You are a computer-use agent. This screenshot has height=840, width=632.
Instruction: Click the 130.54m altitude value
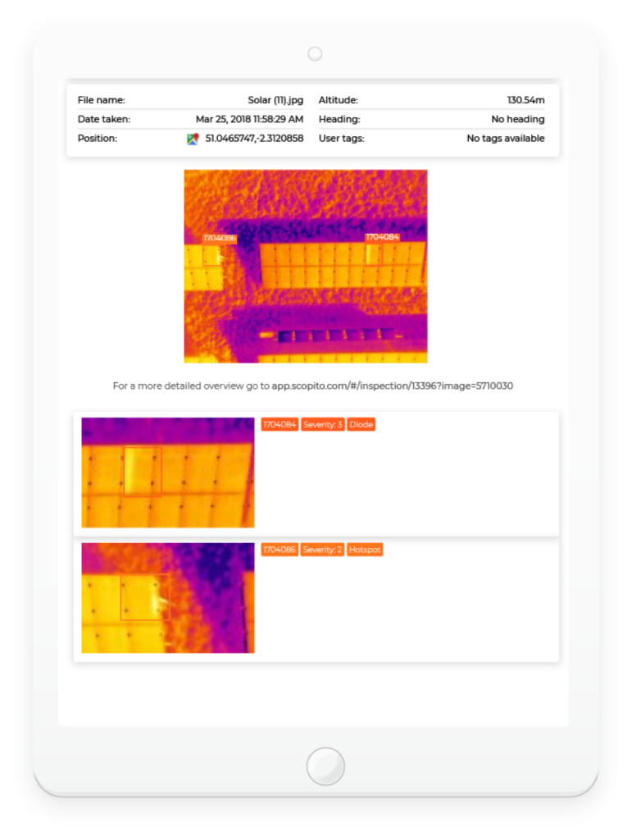[x=526, y=100]
